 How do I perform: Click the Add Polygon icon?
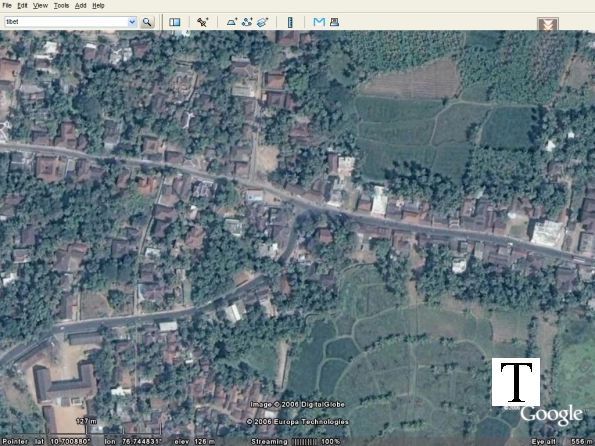[x=232, y=22]
